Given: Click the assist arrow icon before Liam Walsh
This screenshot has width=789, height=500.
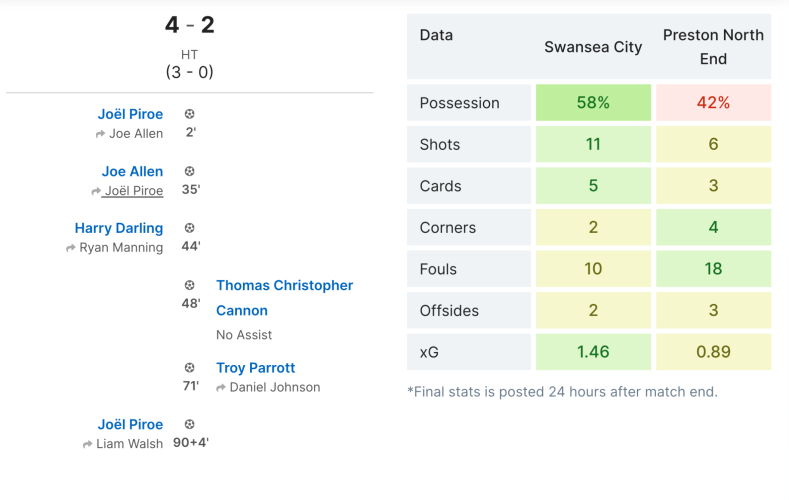Looking at the screenshot, I should [x=88, y=444].
